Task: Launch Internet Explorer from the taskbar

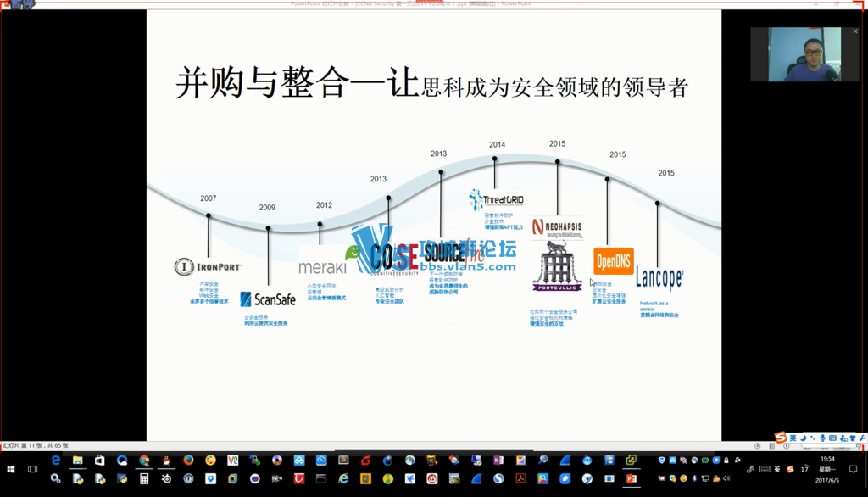Action: pyautogui.click(x=343, y=478)
